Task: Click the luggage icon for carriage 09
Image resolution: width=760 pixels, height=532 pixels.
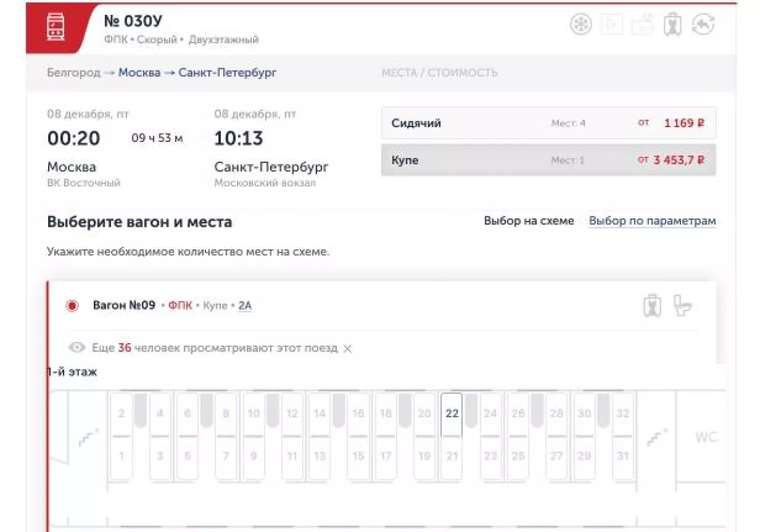Action: (x=652, y=306)
